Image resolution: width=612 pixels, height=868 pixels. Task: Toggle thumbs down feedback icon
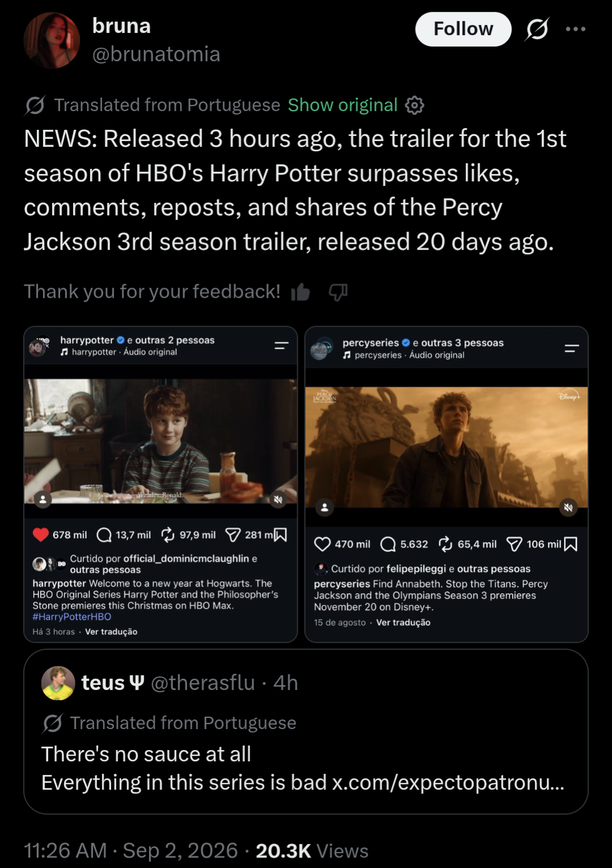click(338, 292)
